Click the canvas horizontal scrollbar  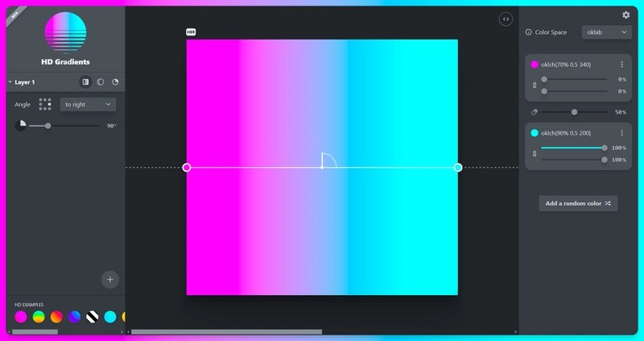(227, 332)
